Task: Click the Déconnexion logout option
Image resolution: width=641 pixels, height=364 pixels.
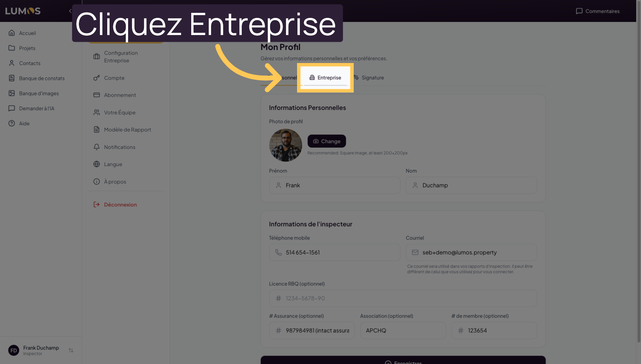Action: pos(120,205)
